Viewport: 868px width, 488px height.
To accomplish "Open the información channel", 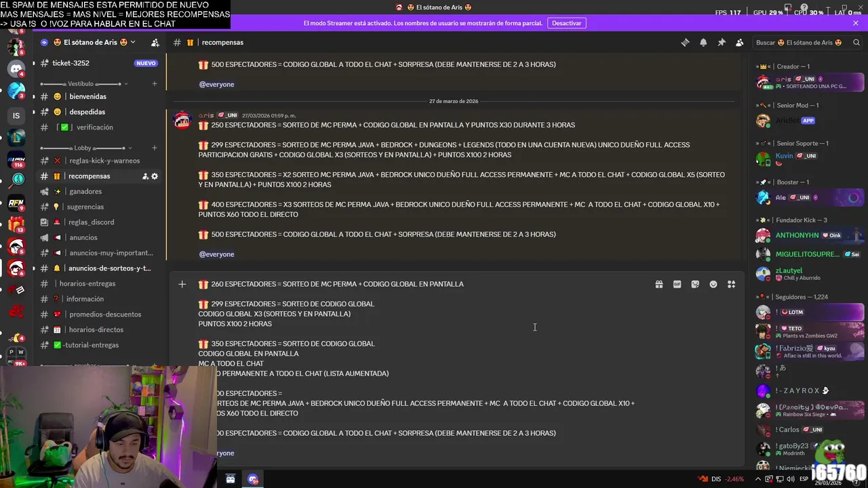I will 100,299.
